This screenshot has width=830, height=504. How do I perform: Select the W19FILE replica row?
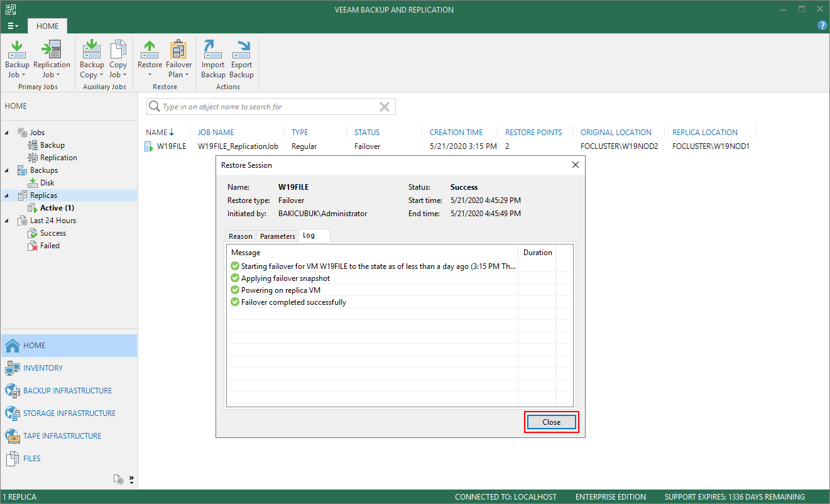click(449, 146)
